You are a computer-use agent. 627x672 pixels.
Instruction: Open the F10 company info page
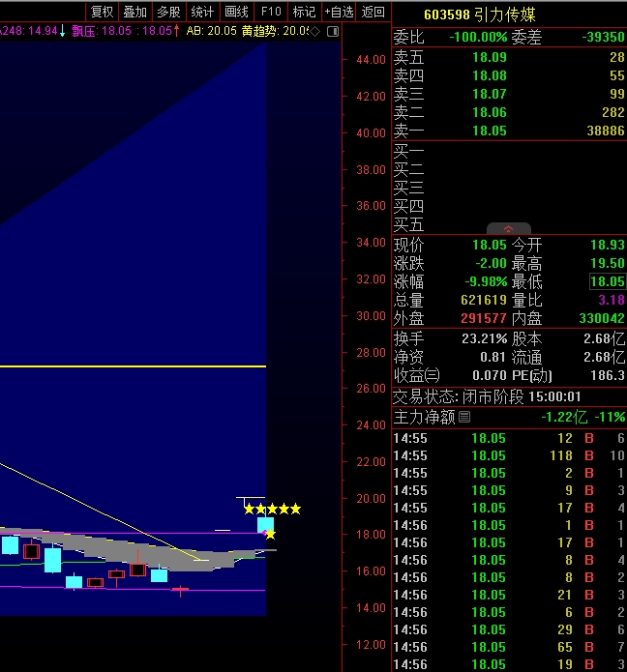click(x=271, y=12)
